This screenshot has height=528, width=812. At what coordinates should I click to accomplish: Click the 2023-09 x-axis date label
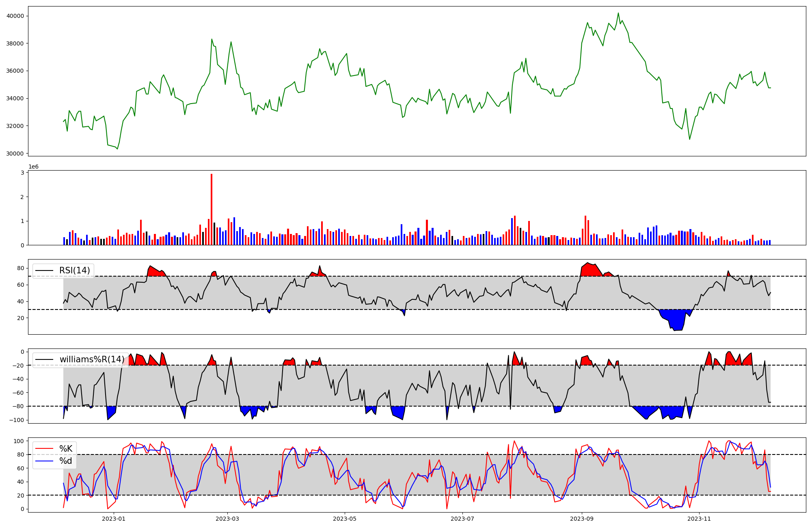(582, 519)
